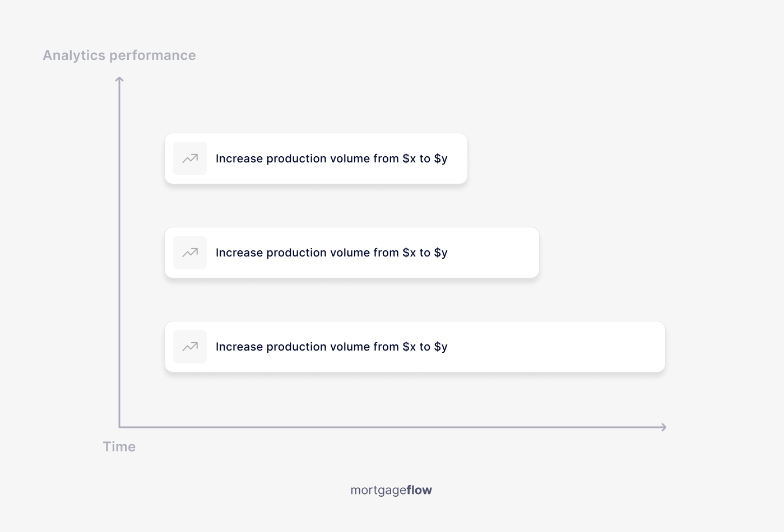Click the horizontal time axis line
The image size is (784, 532).
pyautogui.click(x=392, y=427)
